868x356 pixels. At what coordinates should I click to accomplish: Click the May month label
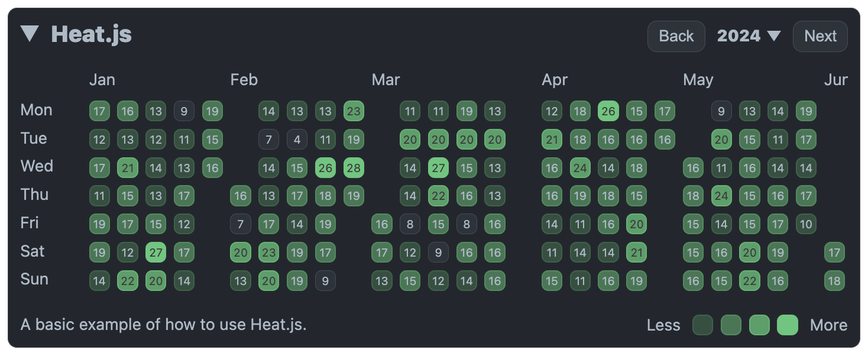click(698, 79)
